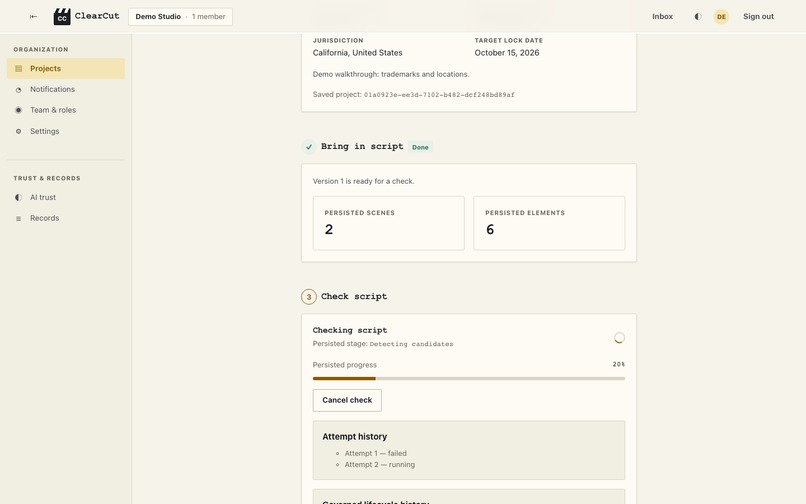Click the persisted progress bar

469,379
